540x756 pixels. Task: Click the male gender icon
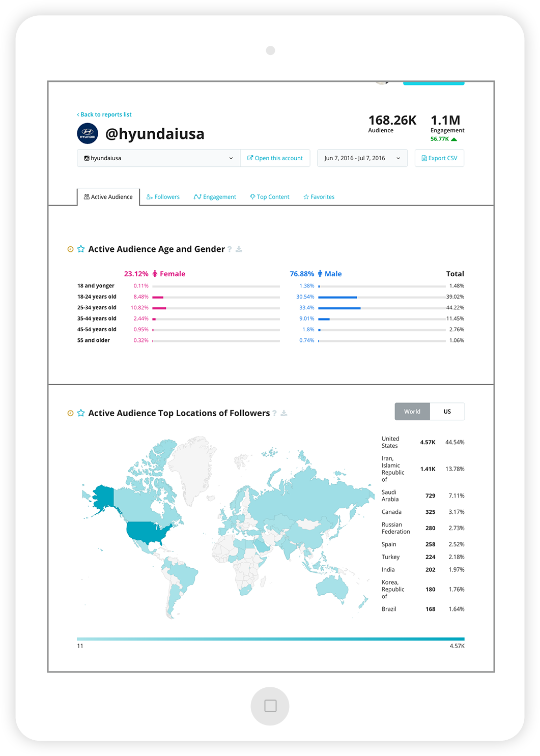pyautogui.click(x=320, y=274)
